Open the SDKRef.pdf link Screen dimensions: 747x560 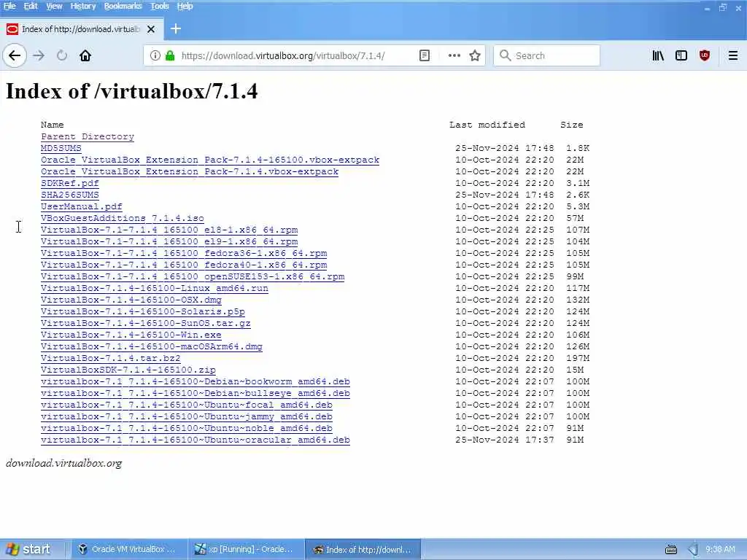click(70, 183)
